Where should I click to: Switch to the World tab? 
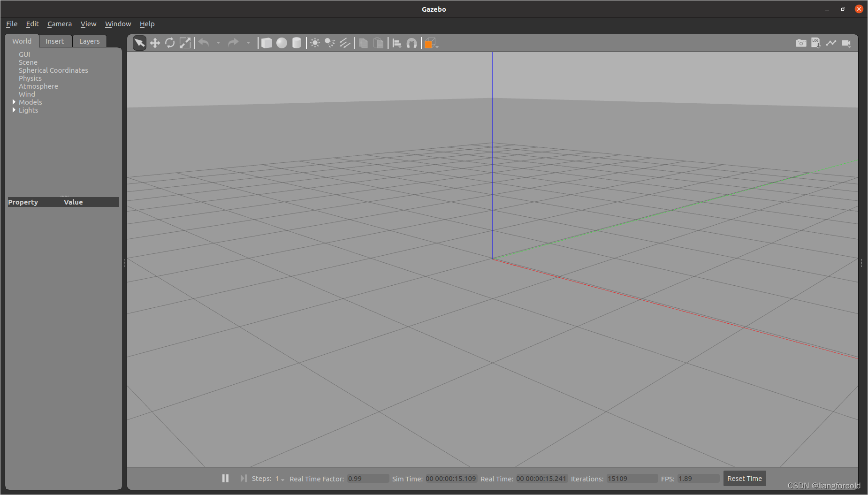(22, 41)
